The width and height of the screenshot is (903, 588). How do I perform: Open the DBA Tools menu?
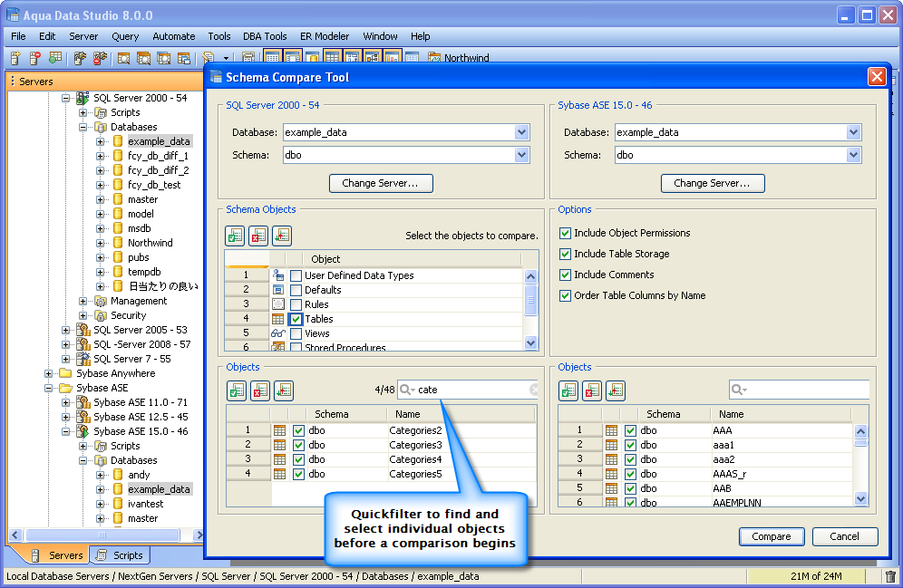point(265,36)
